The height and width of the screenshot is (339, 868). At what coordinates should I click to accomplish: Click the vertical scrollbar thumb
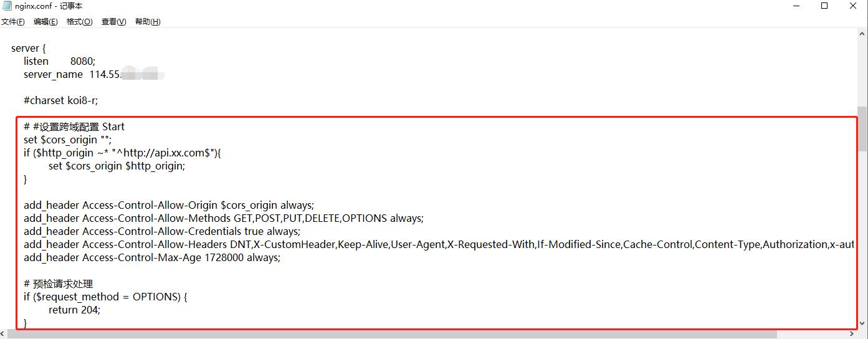pyautogui.click(x=862, y=129)
